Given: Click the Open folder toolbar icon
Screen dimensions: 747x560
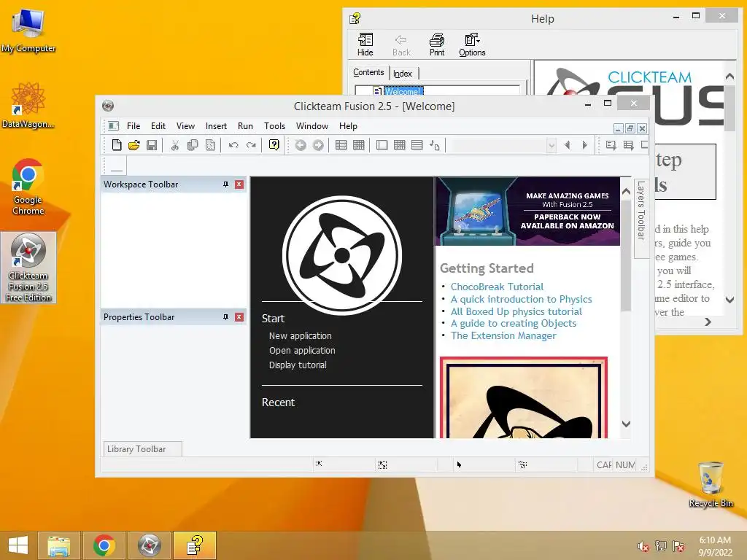Looking at the screenshot, I should click(134, 145).
